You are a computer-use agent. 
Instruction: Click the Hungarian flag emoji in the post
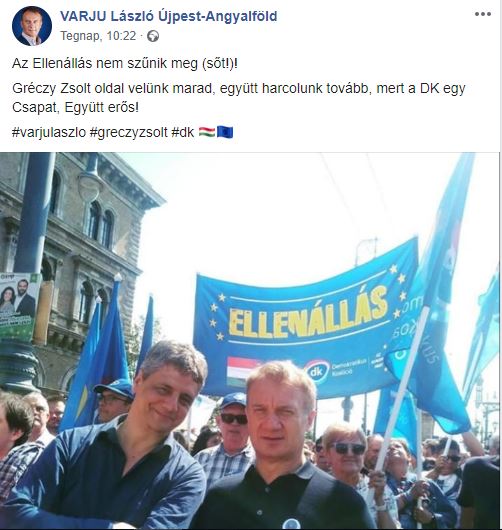207,132
